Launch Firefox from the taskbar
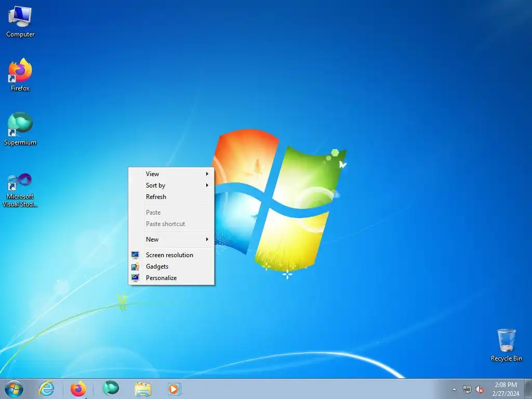The width and height of the screenshot is (532, 399). coord(78,389)
